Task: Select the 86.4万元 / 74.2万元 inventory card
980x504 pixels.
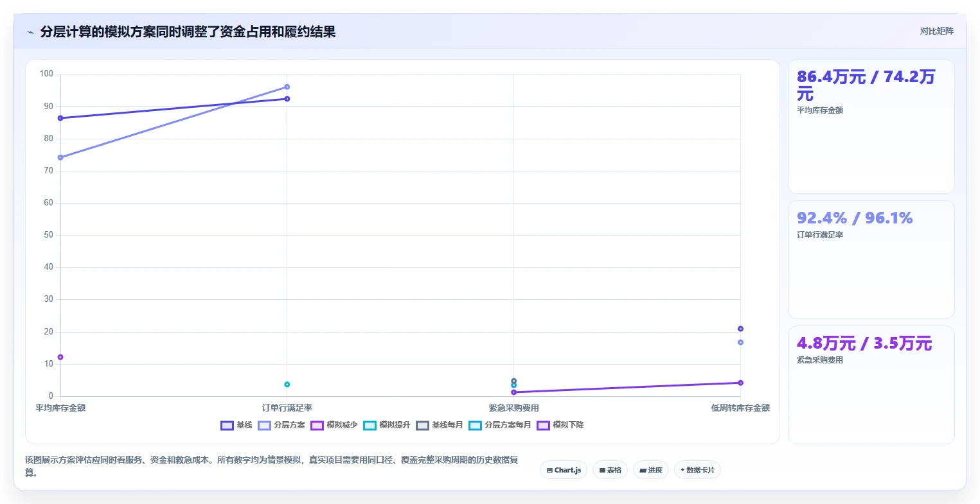Action: 871,126
